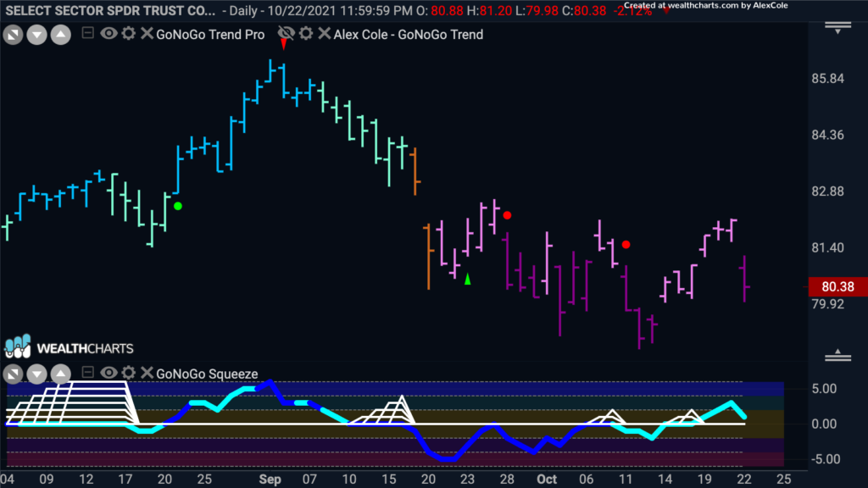Click the red dot marker near October 11
This screenshot has height=488, width=868.
[626, 245]
